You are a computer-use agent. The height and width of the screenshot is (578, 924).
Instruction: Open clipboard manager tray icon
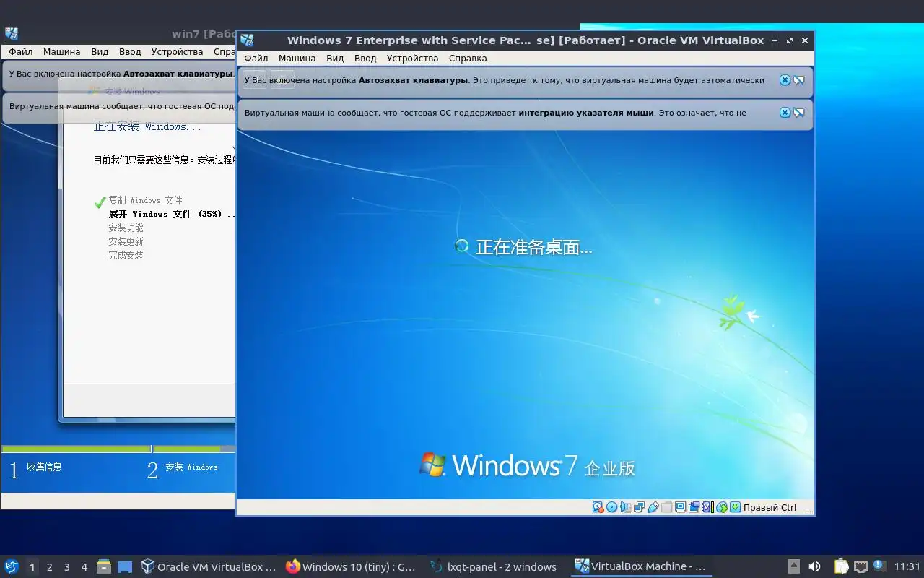(841, 566)
